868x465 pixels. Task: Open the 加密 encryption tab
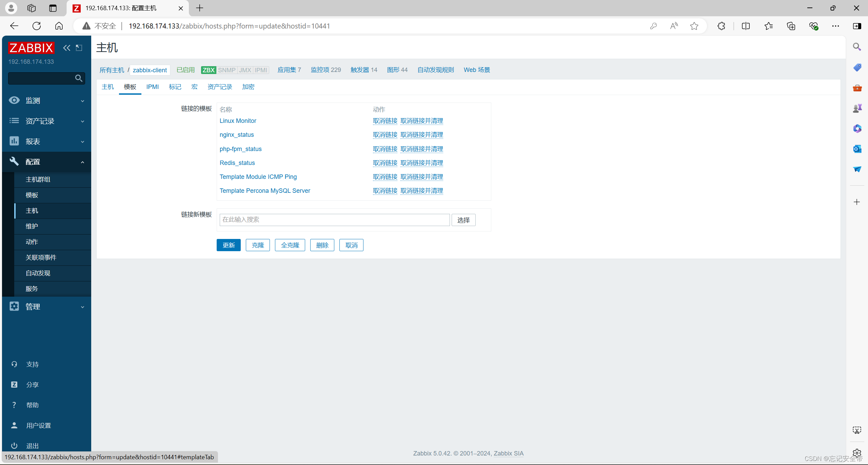click(248, 87)
